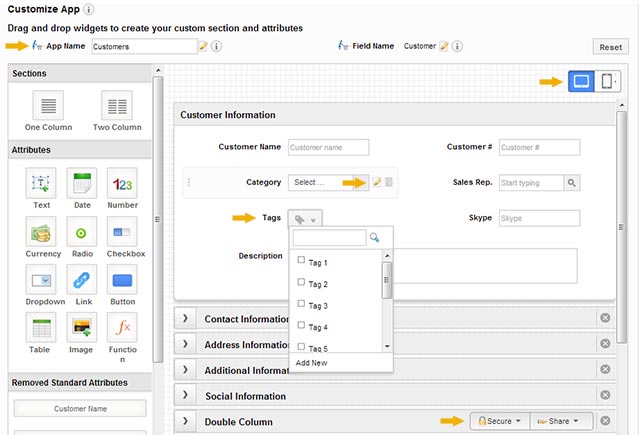Image resolution: width=640 pixels, height=435 pixels.
Task: Pick the Date attribute widget
Action: [81, 184]
